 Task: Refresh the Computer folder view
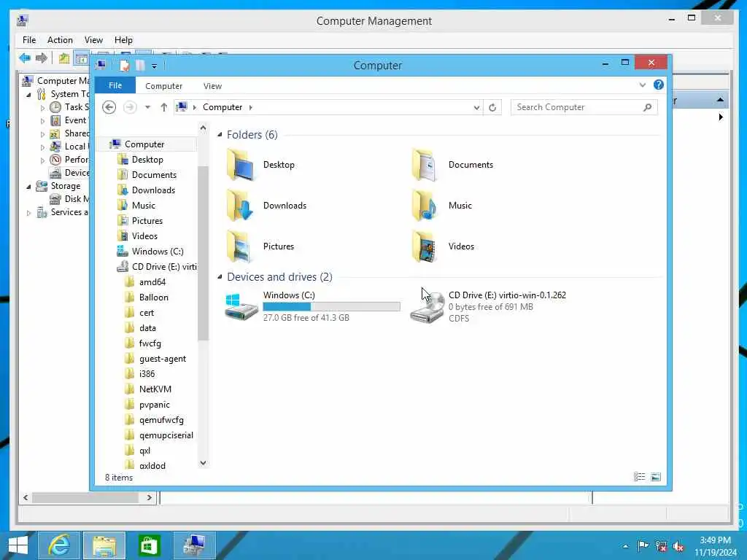(492, 108)
